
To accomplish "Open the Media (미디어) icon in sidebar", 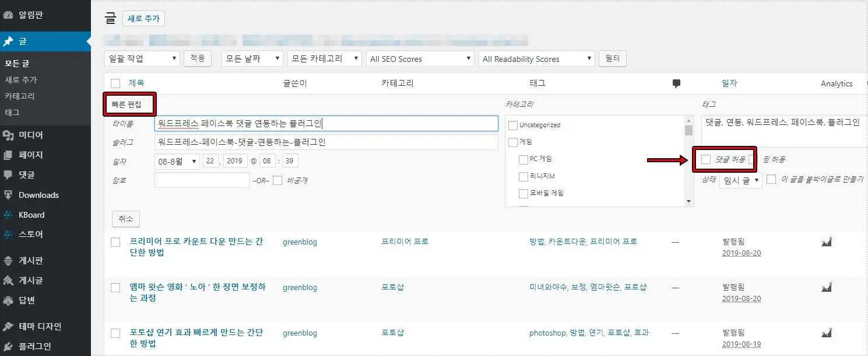I will 8,135.
